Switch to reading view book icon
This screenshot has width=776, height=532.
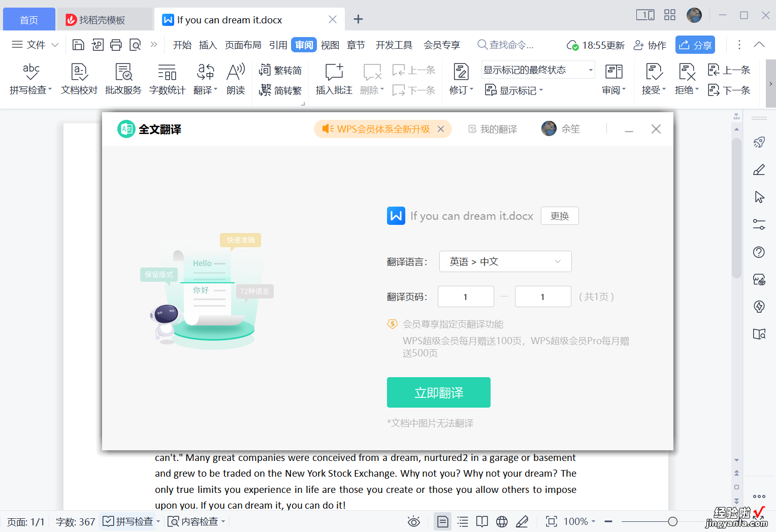pyautogui.click(x=482, y=521)
